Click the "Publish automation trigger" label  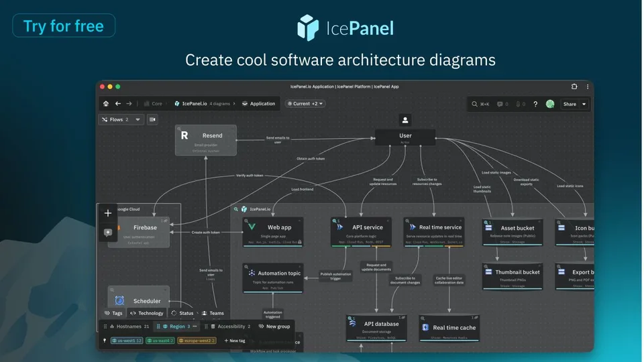click(335, 276)
